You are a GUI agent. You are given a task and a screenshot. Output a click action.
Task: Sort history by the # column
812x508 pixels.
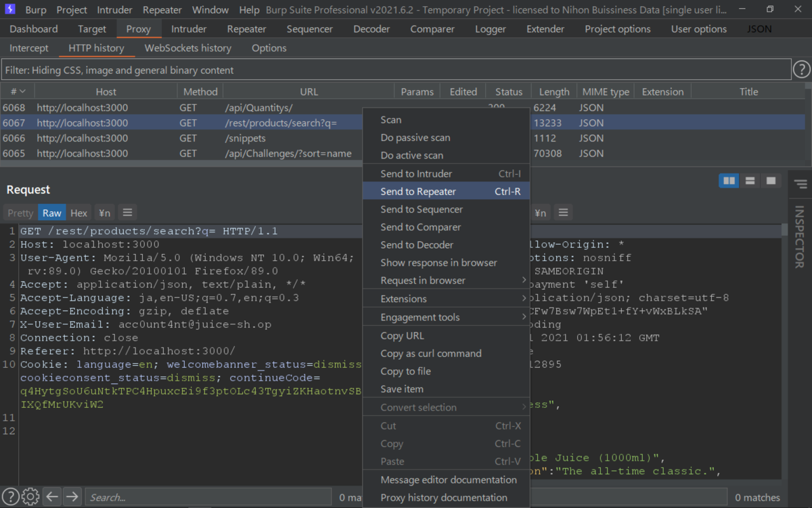click(17, 91)
